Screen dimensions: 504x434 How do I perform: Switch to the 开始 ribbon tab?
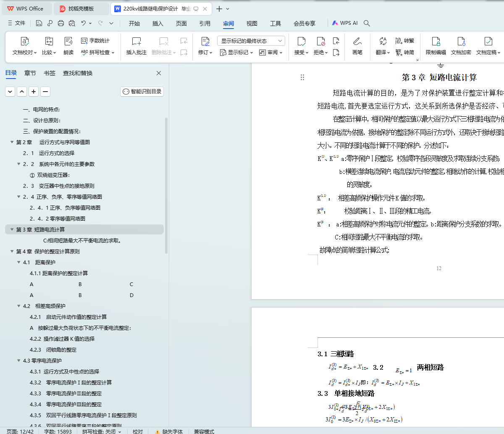(x=134, y=24)
